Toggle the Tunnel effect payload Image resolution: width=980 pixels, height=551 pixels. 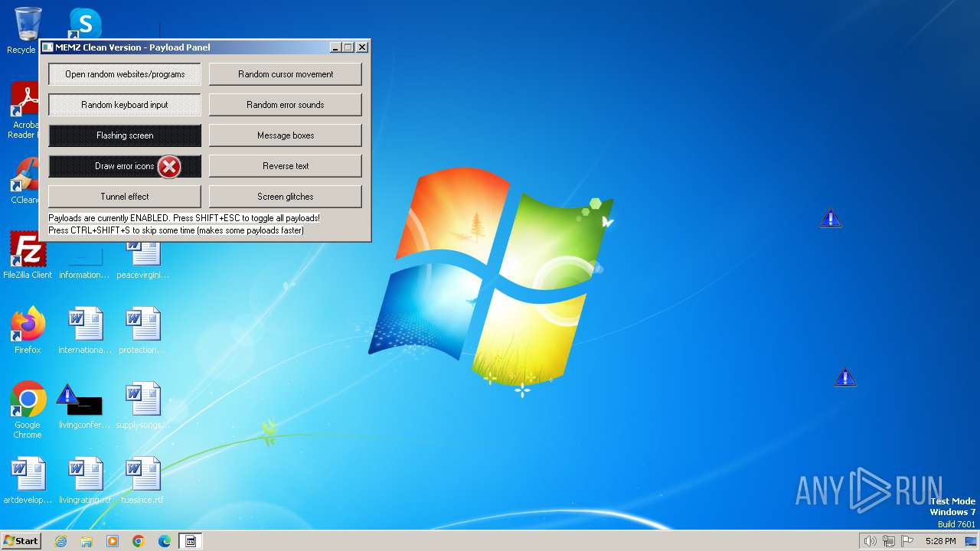[125, 197]
